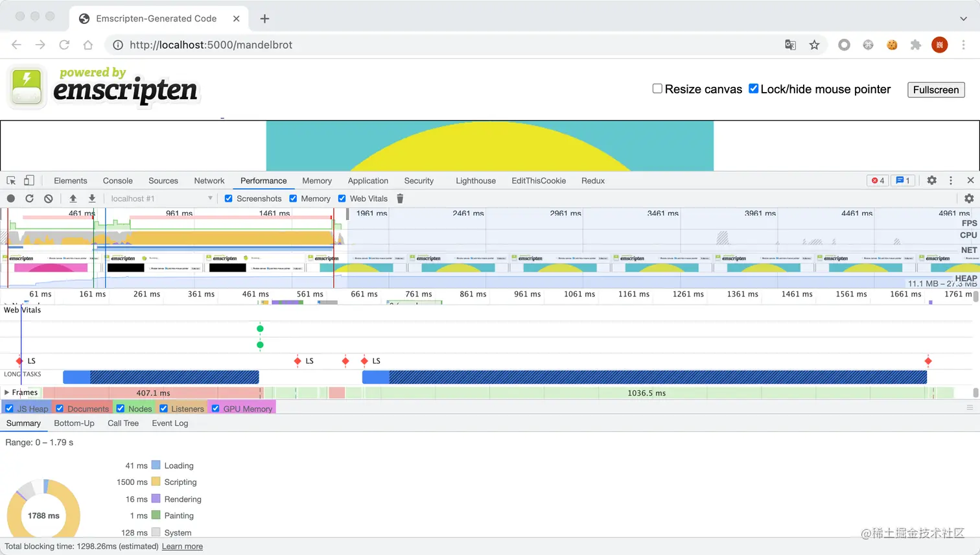Load profile using the upload arrow icon
This screenshot has width=980, height=555.
tap(73, 198)
